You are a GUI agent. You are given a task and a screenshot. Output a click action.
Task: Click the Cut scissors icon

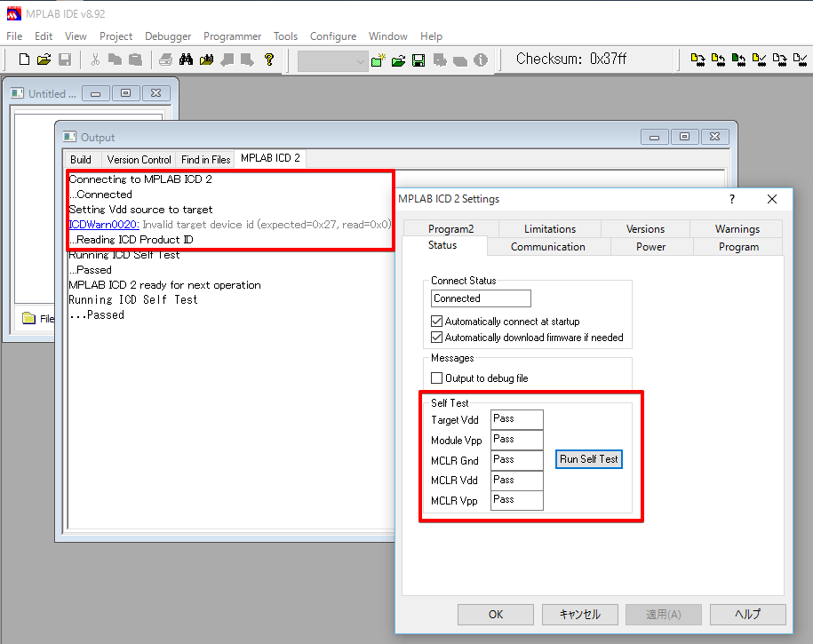click(x=95, y=60)
